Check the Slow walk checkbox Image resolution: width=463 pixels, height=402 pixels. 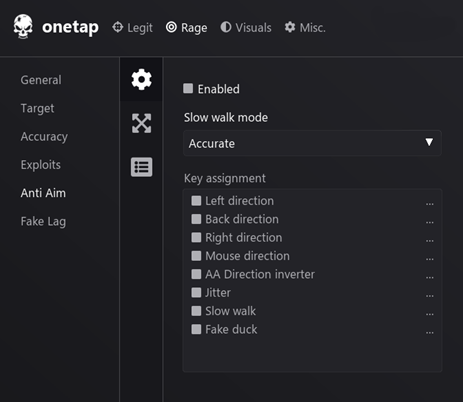coord(196,311)
